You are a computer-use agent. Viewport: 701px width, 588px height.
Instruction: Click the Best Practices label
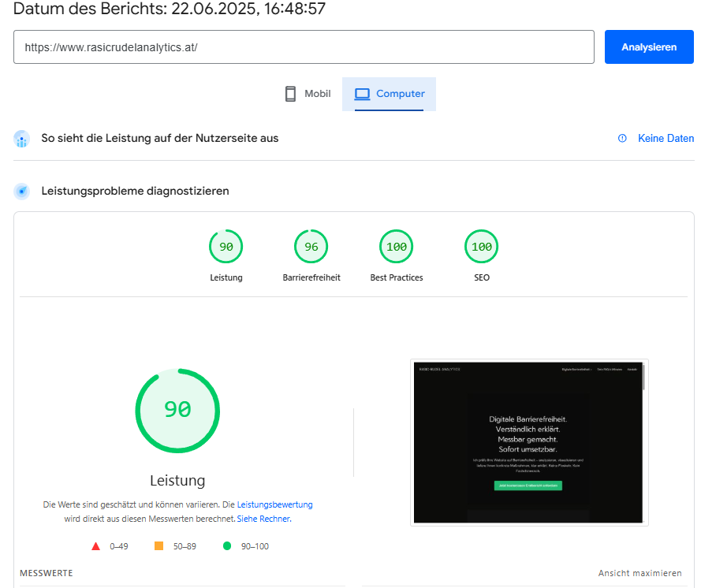point(397,277)
